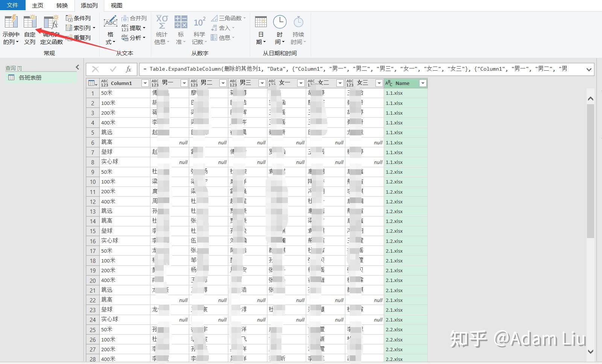Click the Scientific (科学记数) icon
The width and height of the screenshot is (602, 364).
tap(199, 22)
